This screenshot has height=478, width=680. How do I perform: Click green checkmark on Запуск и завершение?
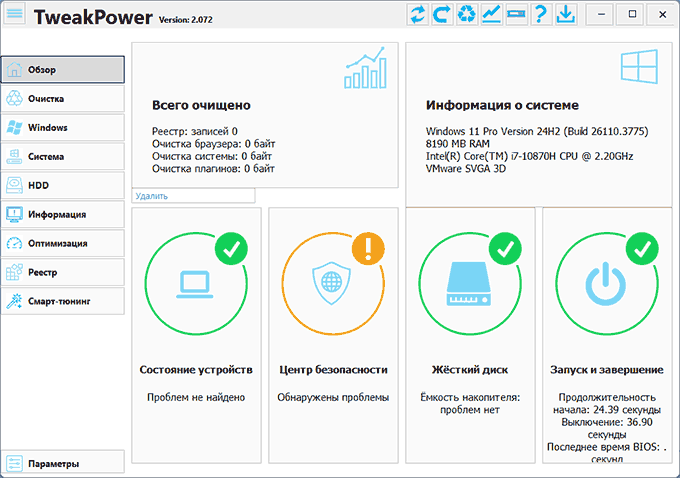pos(642,249)
